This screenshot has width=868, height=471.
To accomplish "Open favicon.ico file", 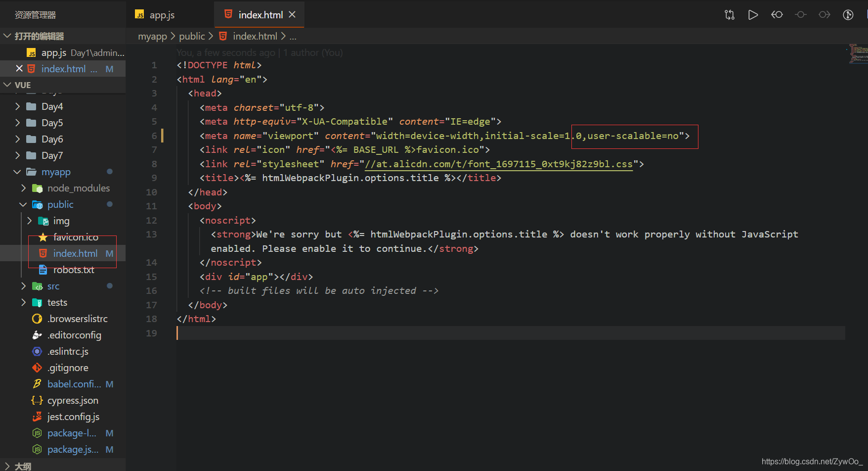I will tap(76, 237).
